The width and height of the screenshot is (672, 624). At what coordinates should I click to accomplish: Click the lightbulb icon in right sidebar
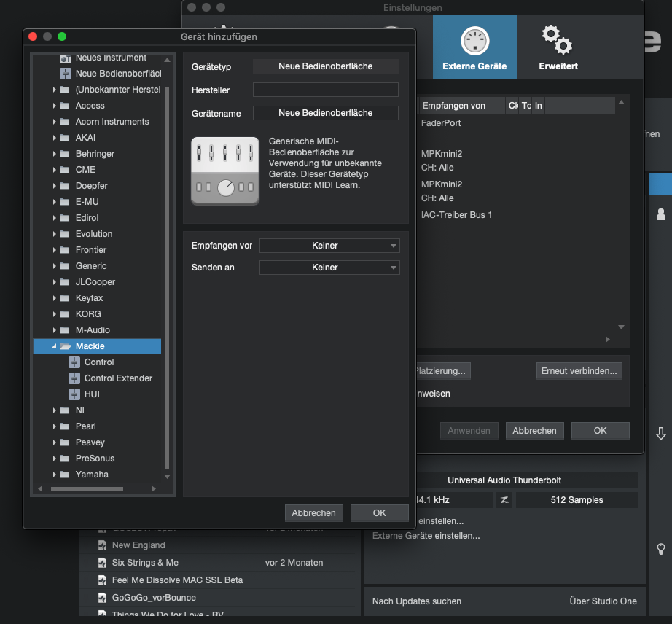(x=660, y=549)
